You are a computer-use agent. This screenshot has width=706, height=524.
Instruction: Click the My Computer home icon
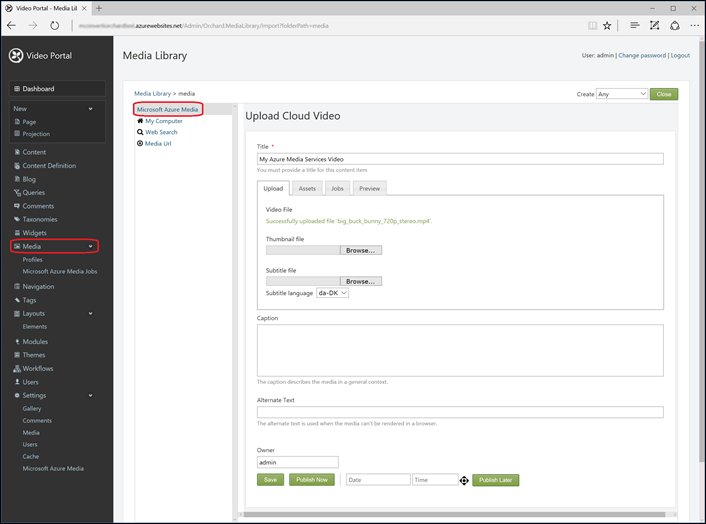[140, 121]
